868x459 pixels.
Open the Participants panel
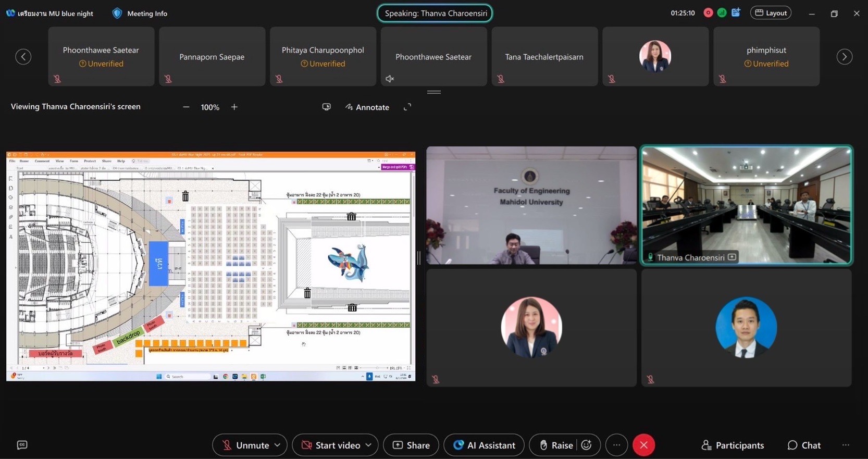[733, 445]
